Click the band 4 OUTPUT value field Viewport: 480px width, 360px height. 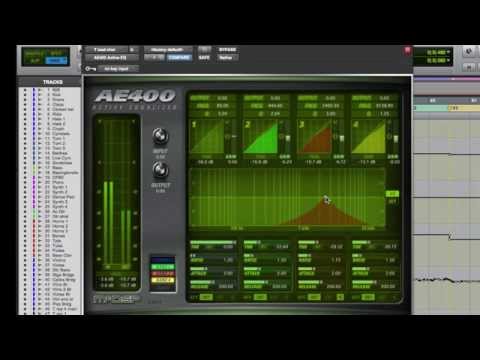tap(384, 98)
